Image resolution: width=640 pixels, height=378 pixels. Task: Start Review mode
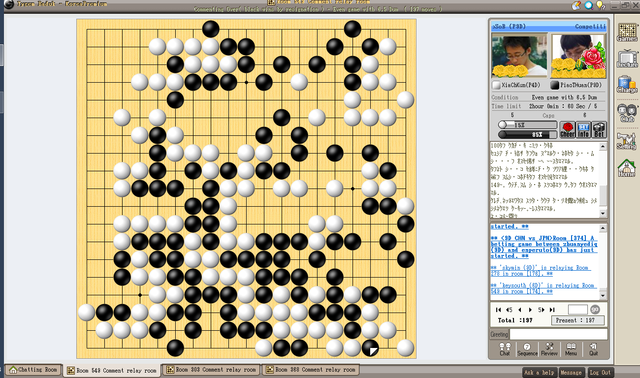(549, 349)
